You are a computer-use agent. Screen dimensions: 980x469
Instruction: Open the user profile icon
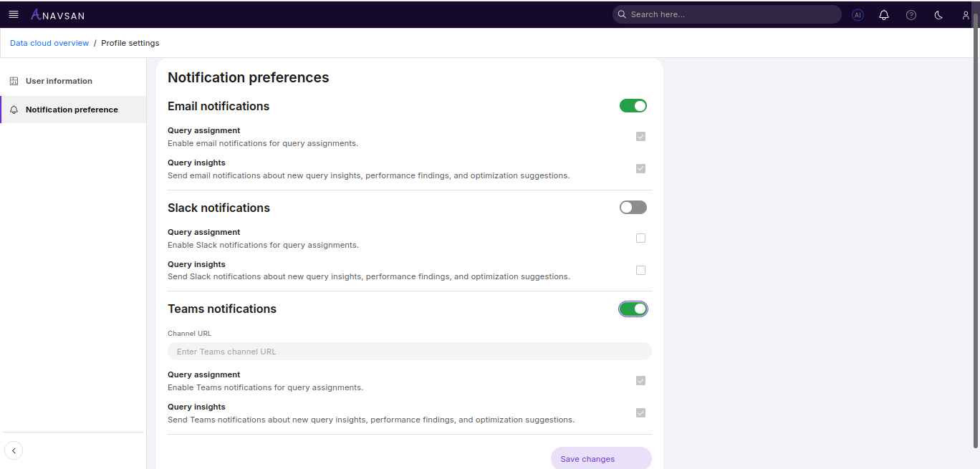(x=965, y=14)
